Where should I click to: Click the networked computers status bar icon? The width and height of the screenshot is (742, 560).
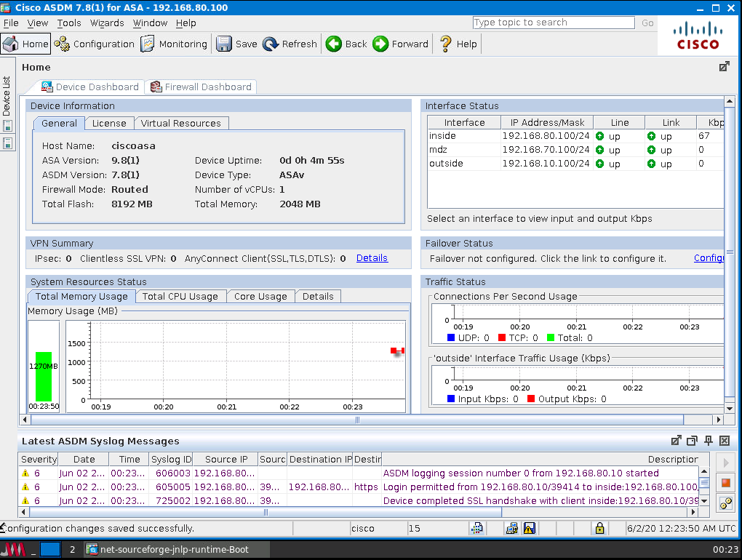[x=512, y=528]
